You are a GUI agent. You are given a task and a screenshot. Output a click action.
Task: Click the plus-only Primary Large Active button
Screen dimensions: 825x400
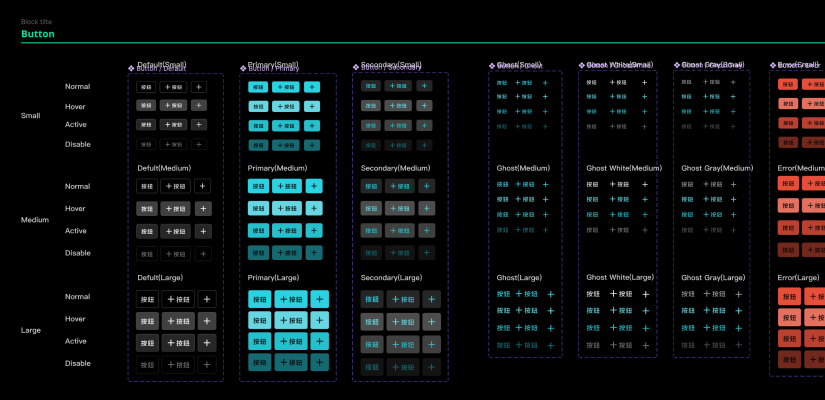point(319,341)
